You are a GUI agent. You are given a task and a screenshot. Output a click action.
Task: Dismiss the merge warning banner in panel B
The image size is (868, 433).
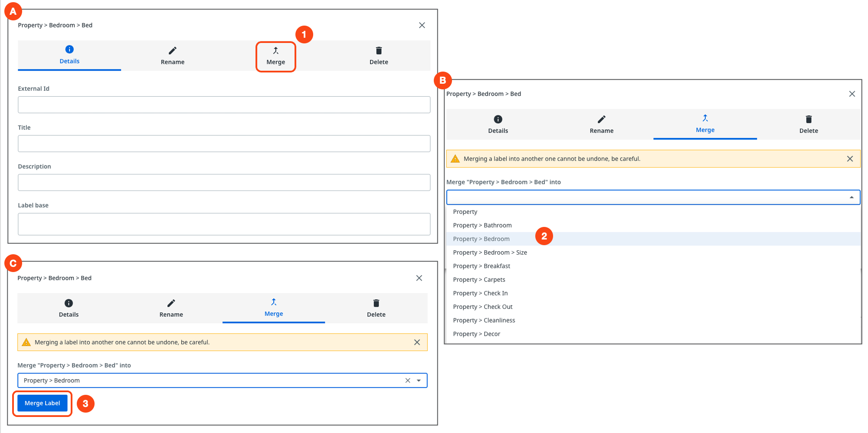tap(850, 159)
